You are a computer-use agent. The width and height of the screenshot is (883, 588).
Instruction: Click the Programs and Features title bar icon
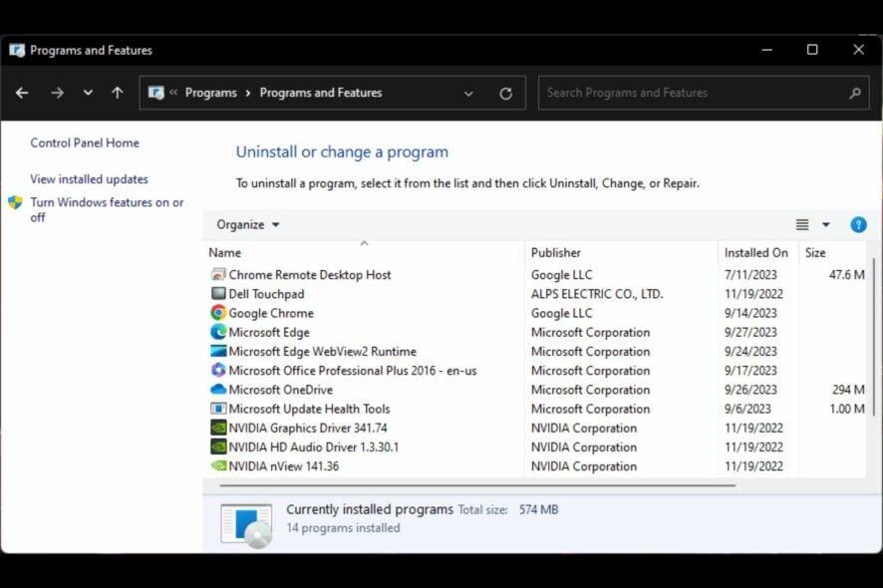(17, 50)
